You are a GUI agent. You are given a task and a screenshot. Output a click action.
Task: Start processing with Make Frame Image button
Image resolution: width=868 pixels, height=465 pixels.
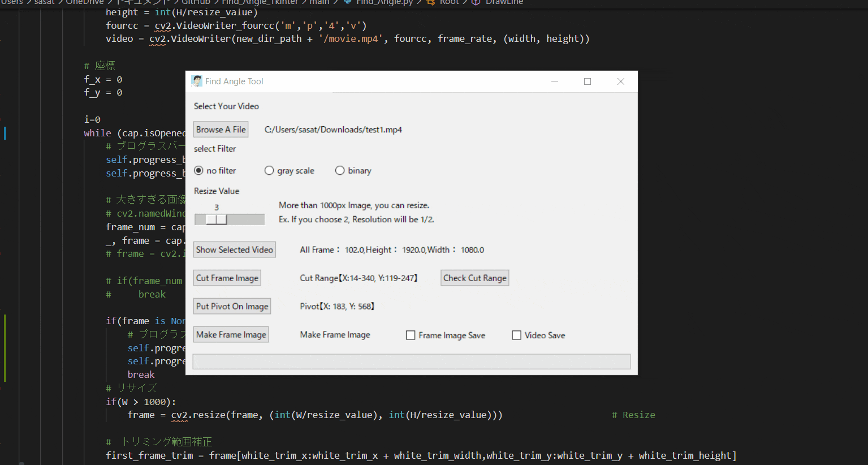(231, 334)
